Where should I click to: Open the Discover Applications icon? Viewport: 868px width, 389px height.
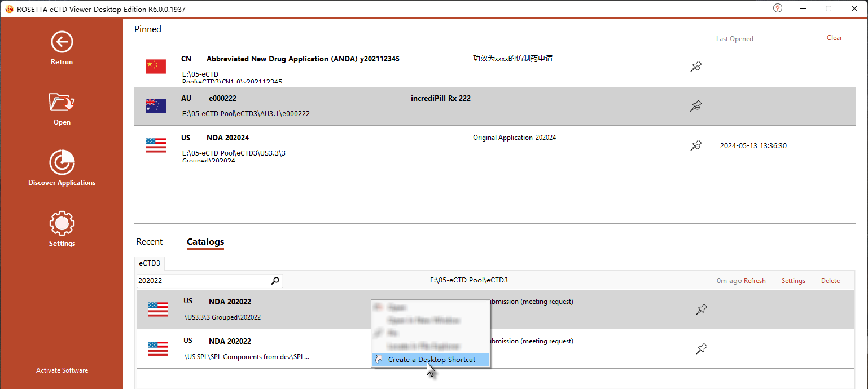click(62, 162)
